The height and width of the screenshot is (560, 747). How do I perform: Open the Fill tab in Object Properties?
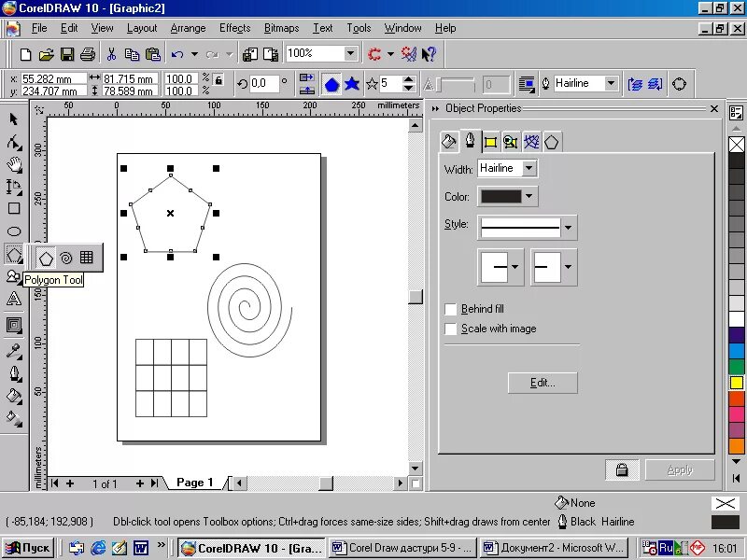click(449, 142)
